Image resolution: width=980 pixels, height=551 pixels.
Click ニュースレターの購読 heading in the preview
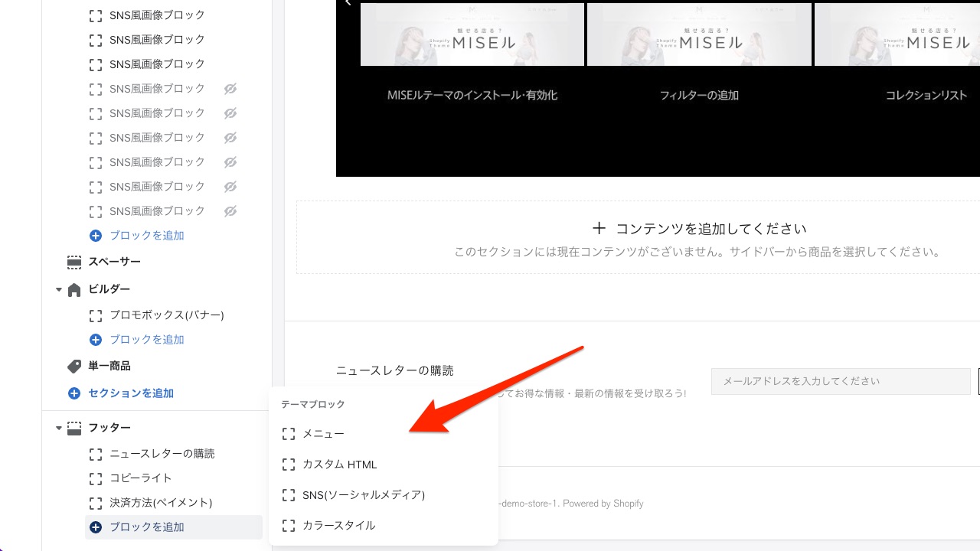pos(395,370)
